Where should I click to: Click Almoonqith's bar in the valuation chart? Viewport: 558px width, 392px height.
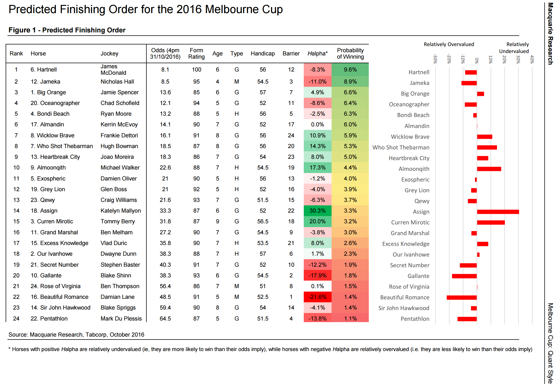(489, 169)
